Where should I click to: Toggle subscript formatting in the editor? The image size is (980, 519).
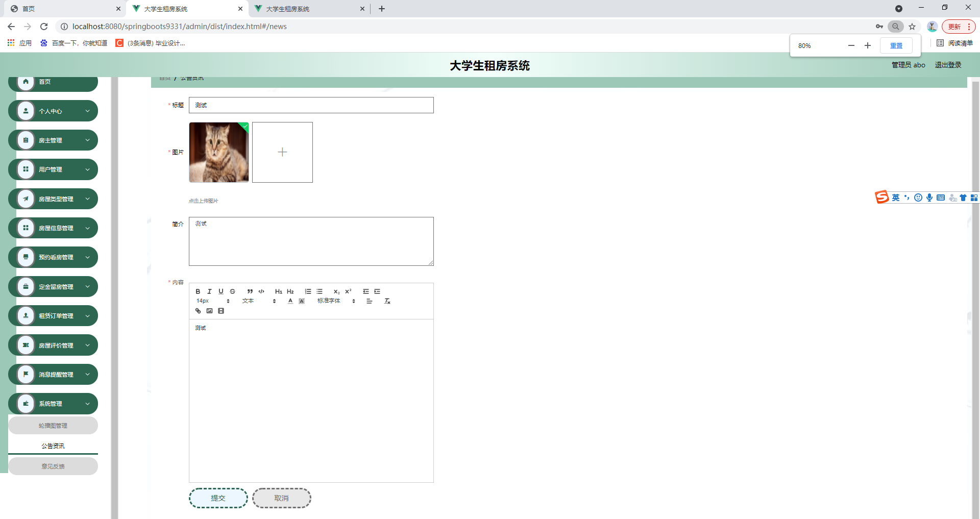click(336, 291)
